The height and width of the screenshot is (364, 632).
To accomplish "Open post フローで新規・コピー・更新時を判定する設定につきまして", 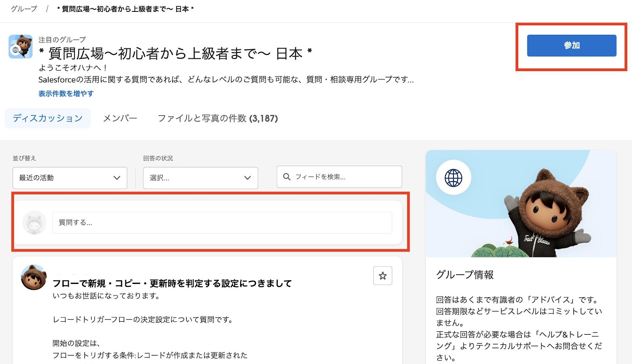I will 172,283.
